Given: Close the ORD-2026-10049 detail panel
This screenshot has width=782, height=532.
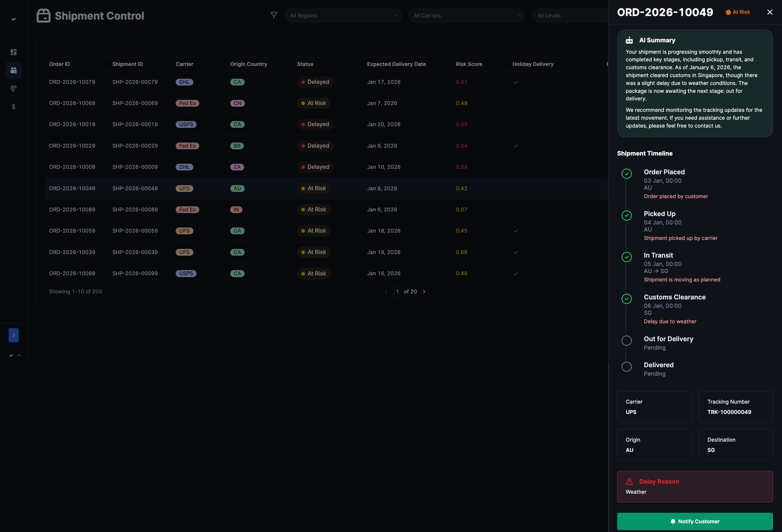Looking at the screenshot, I should 770,12.
